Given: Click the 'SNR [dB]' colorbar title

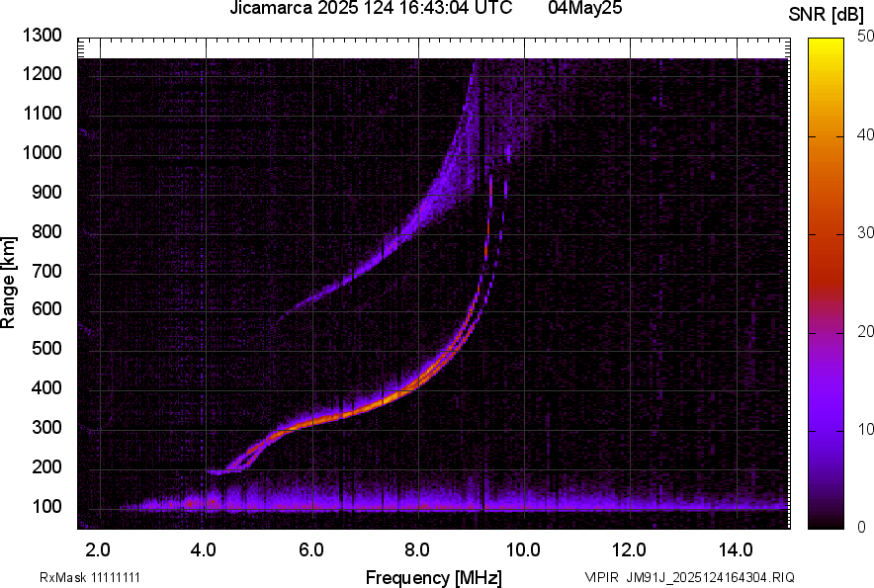Looking at the screenshot, I should (826, 15).
